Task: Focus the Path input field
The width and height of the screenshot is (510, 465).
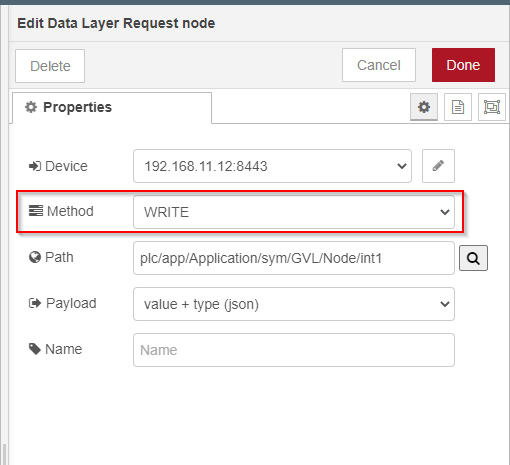Action: coord(294,258)
